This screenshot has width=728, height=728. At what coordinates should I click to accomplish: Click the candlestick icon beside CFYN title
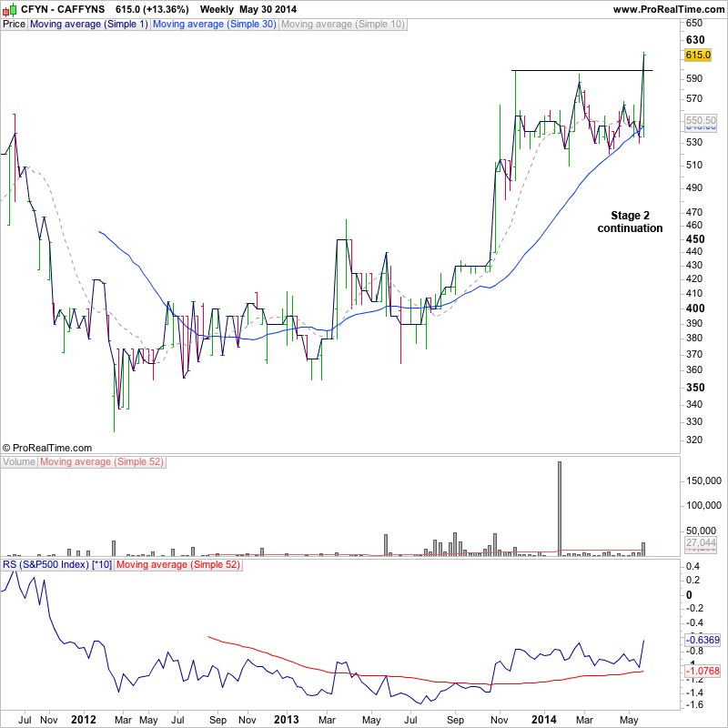coord(9,9)
